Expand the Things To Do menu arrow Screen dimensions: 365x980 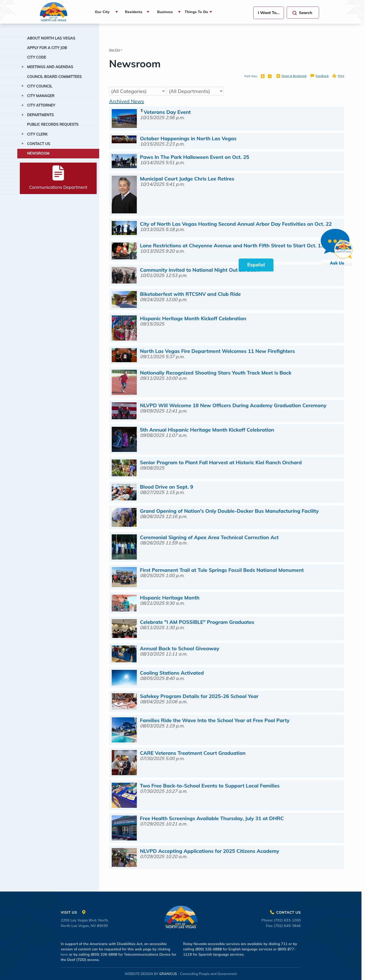tap(211, 12)
